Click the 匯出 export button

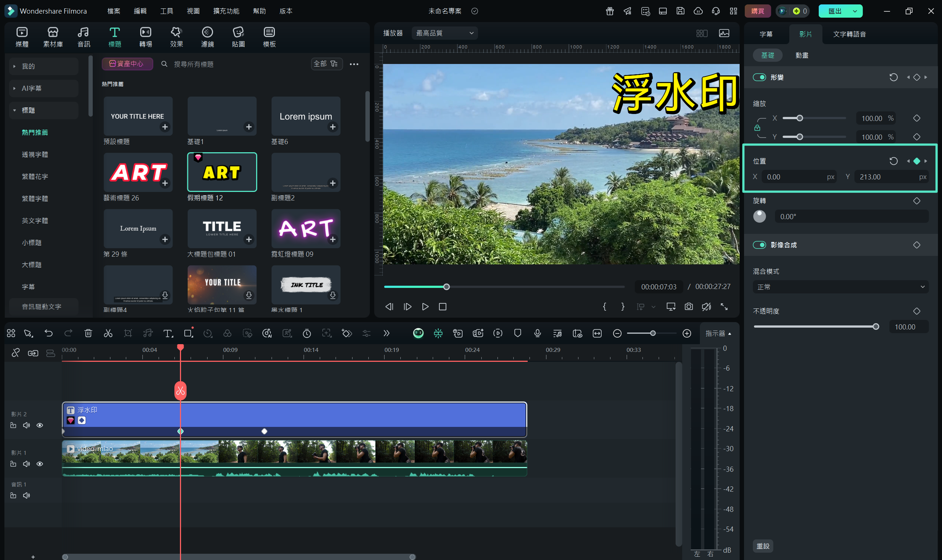[x=836, y=11]
